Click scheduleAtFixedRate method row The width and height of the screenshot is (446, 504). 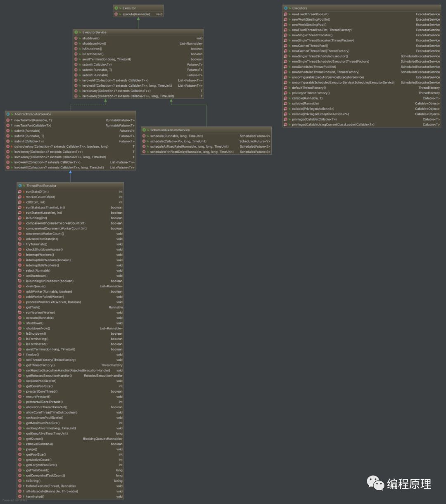(x=206, y=147)
